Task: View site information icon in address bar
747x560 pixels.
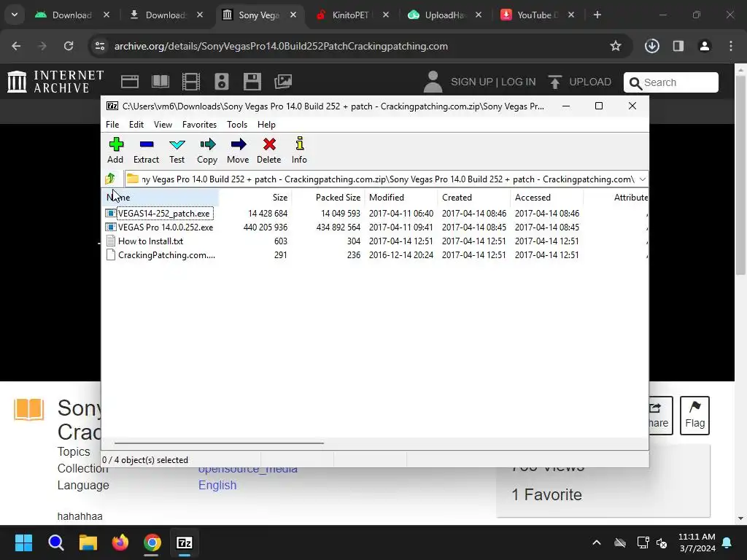Action: tap(100, 46)
